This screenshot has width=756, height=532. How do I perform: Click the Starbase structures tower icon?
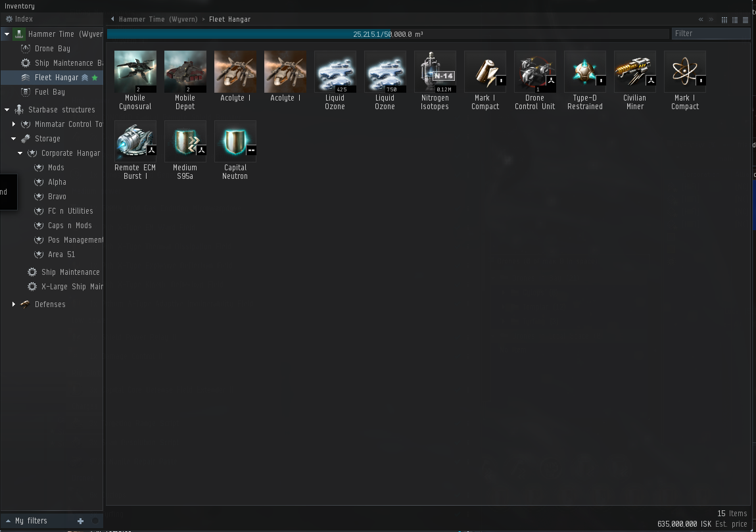[x=19, y=109]
